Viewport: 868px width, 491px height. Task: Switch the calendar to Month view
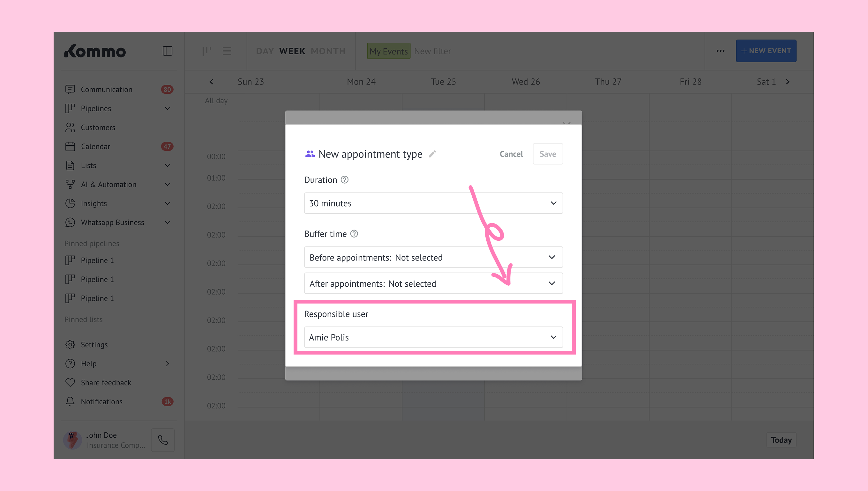(328, 51)
